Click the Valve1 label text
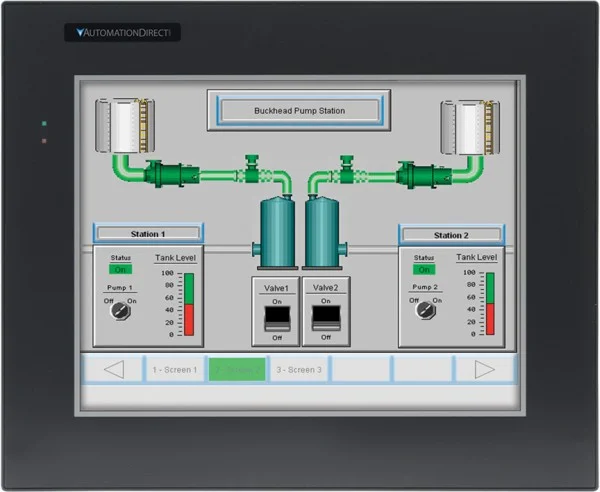Viewport: 600px width, 492px height. pos(276,288)
